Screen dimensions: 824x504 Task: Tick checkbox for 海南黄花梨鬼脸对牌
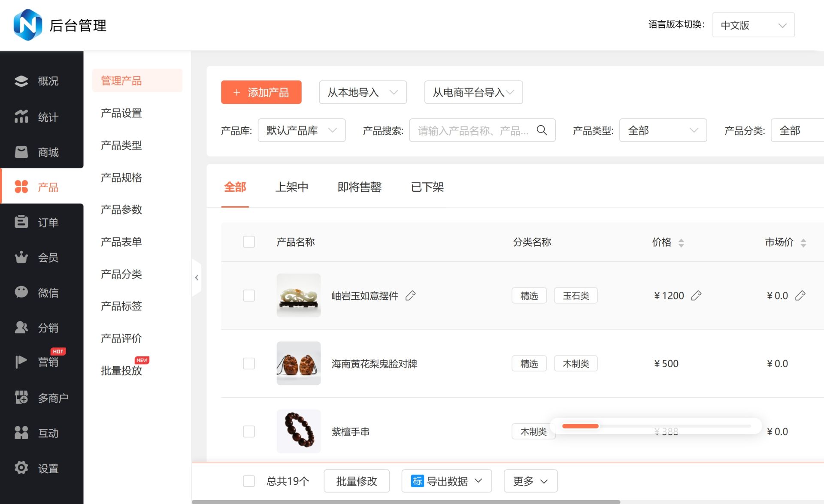tap(249, 364)
